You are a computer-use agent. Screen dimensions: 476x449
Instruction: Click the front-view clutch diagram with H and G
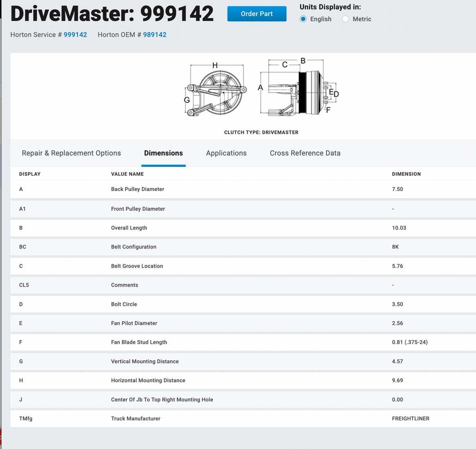(x=216, y=90)
